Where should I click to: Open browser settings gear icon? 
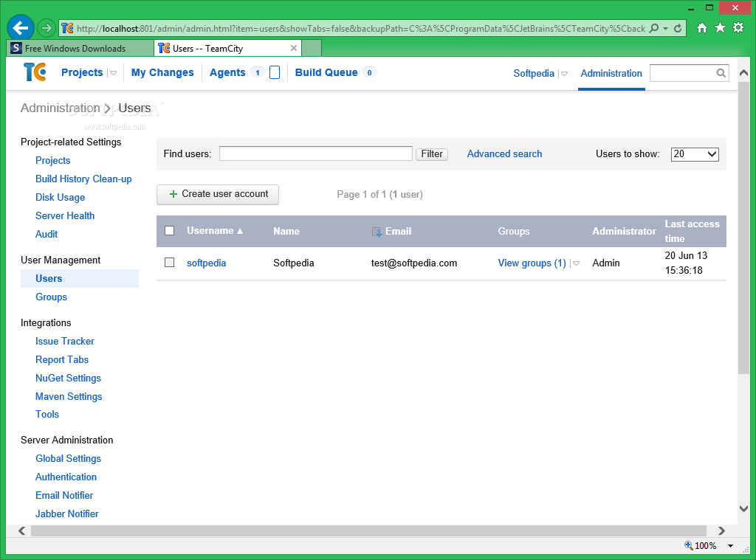pyautogui.click(x=738, y=27)
